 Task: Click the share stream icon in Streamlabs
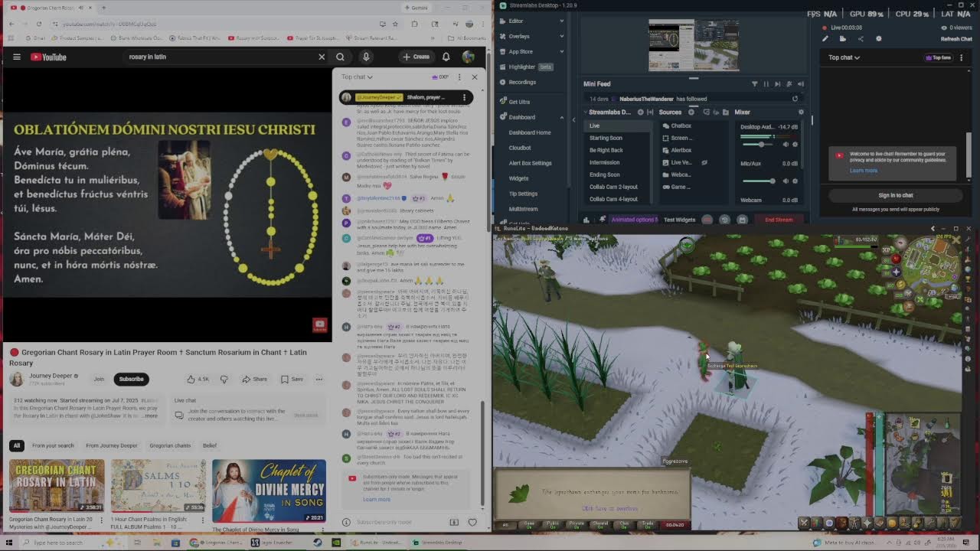point(861,39)
